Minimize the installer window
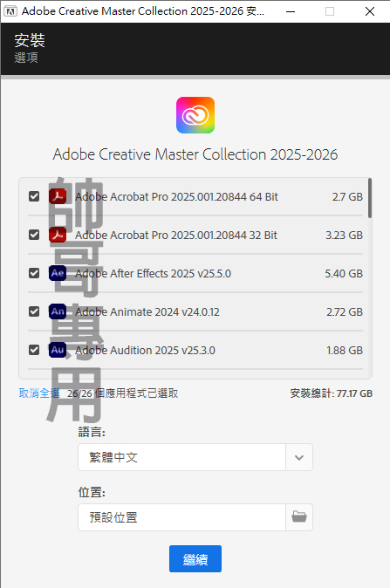The height and width of the screenshot is (588, 390). (x=291, y=11)
